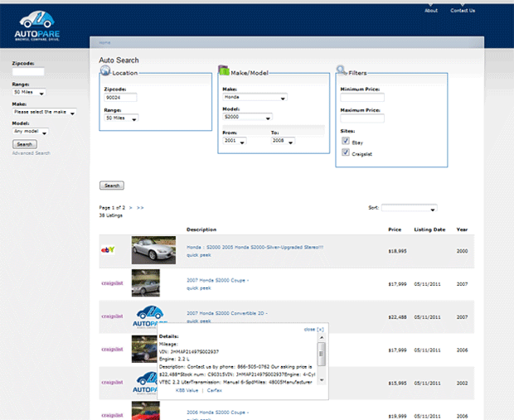The image size is (514, 420).
Task: Open the 2005 Honda S2000 Silver listing link
Action: pyautogui.click(x=255, y=248)
